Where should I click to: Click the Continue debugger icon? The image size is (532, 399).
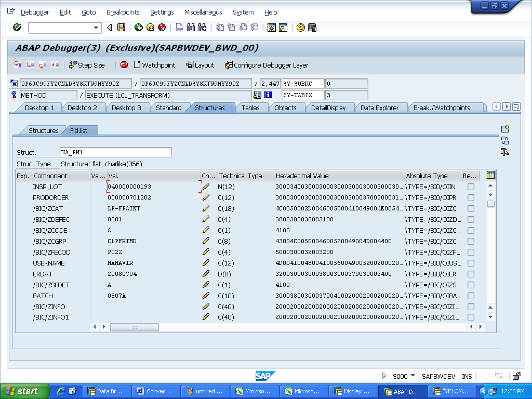point(55,64)
